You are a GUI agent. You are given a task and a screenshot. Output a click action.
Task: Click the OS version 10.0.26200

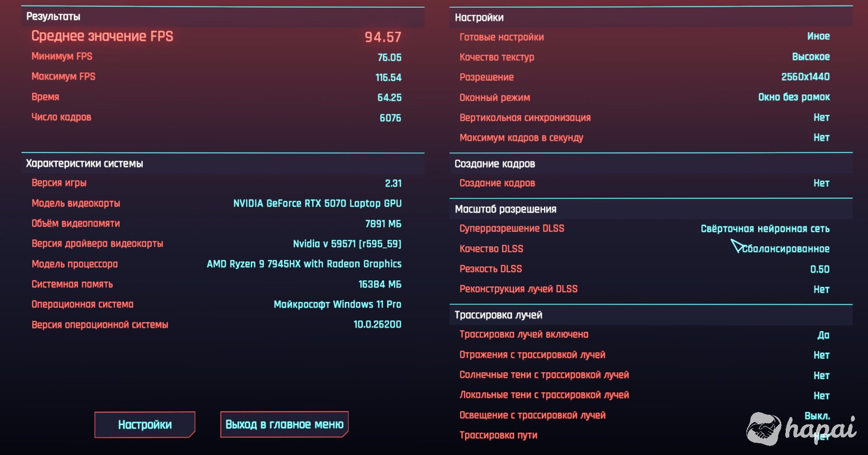pyautogui.click(x=377, y=324)
